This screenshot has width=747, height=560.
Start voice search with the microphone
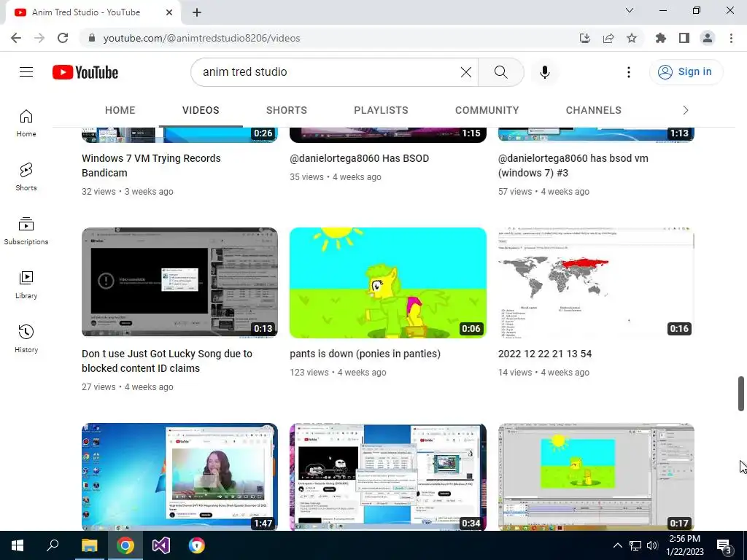[x=545, y=72]
